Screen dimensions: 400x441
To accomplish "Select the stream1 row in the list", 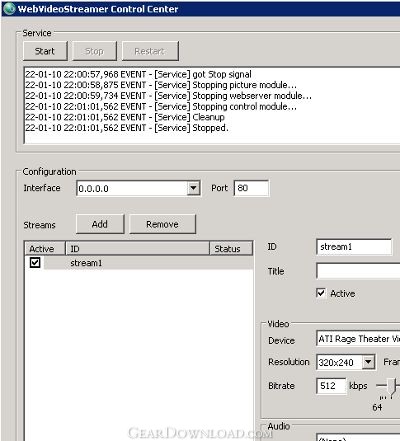I will (x=139, y=263).
